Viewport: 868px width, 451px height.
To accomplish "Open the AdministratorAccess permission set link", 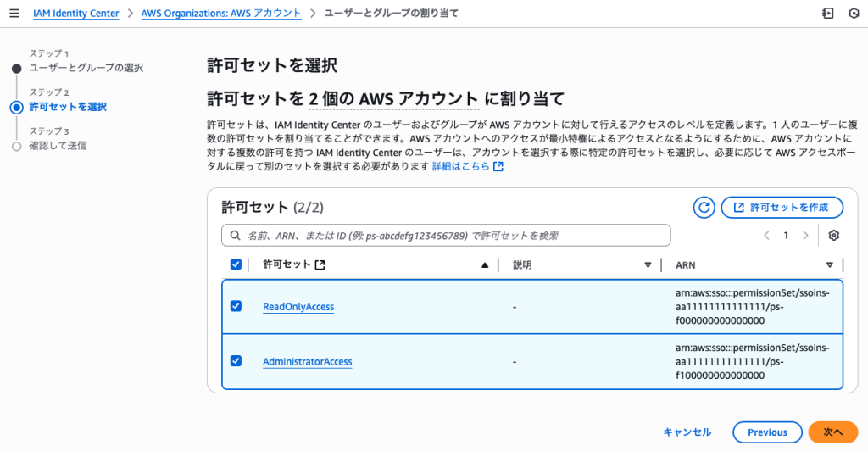I will [x=307, y=362].
